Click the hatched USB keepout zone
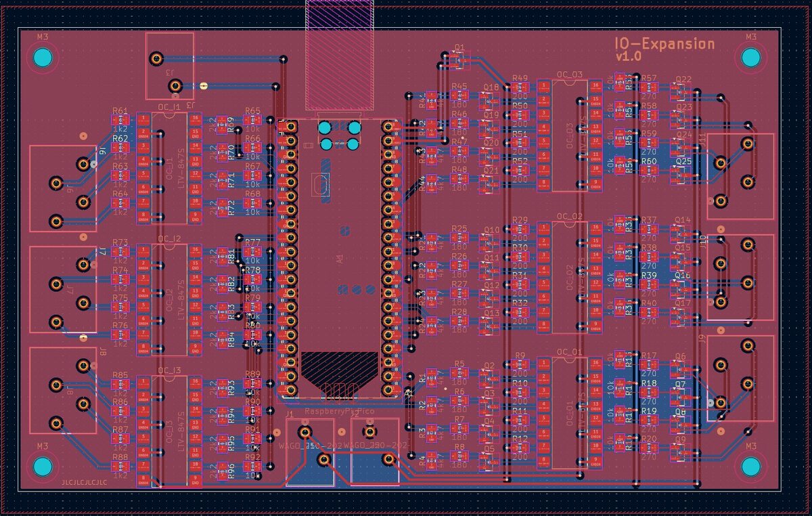 coord(339,54)
